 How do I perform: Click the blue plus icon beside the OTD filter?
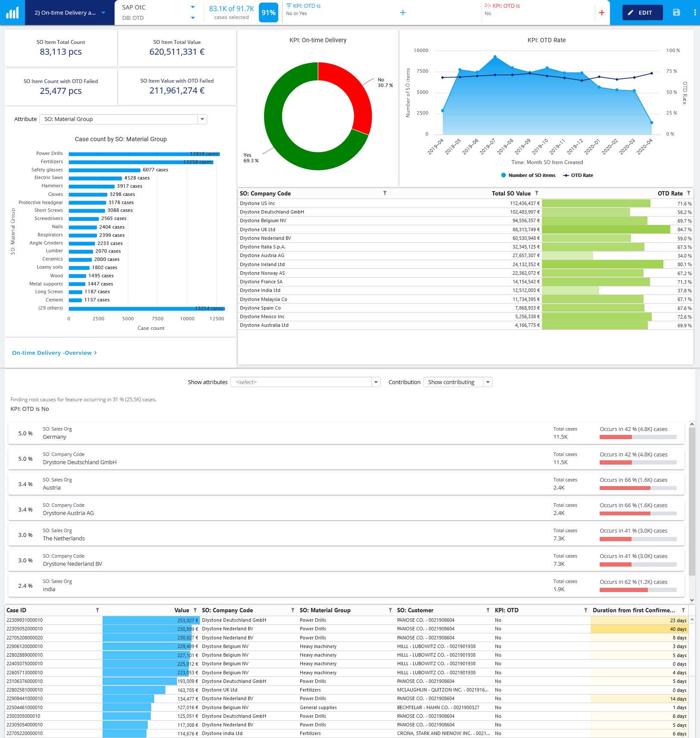(x=403, y=12)
